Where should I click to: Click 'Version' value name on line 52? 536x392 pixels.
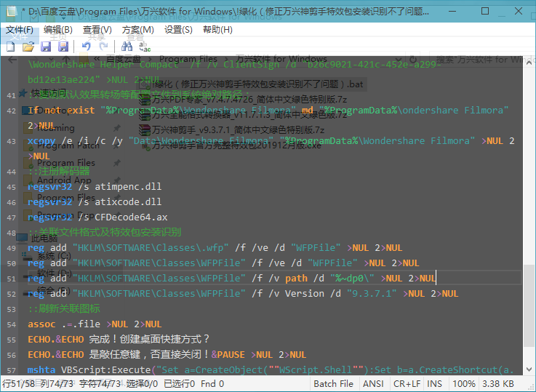(305, 294)
